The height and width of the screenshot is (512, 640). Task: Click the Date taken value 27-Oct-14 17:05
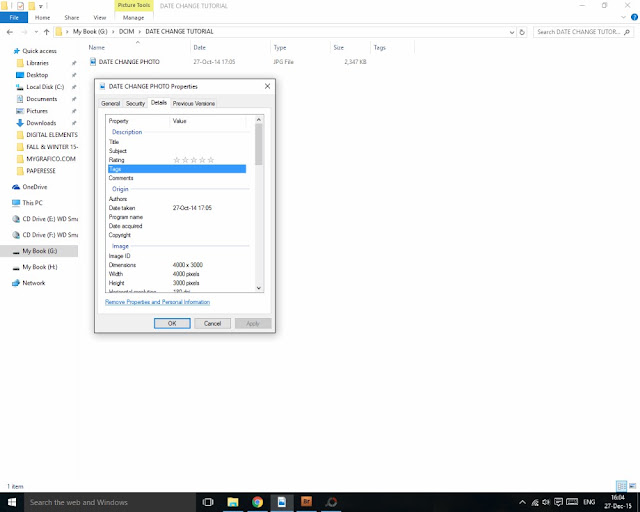[192, 208]
